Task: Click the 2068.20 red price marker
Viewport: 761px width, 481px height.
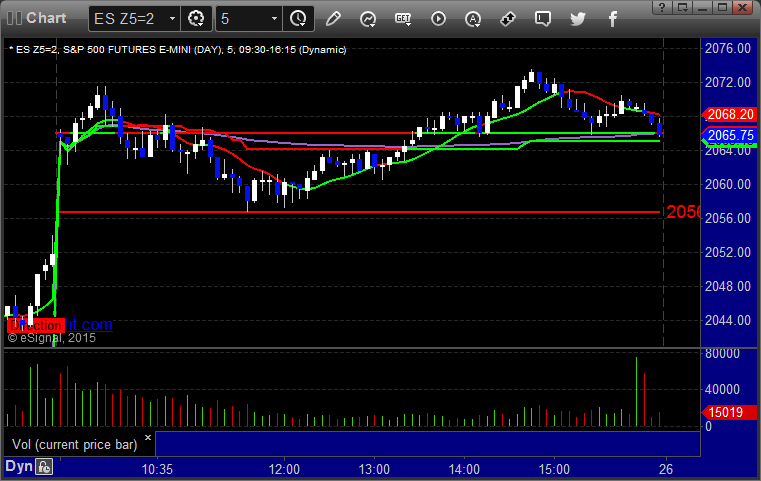Action: coord(729,115)
